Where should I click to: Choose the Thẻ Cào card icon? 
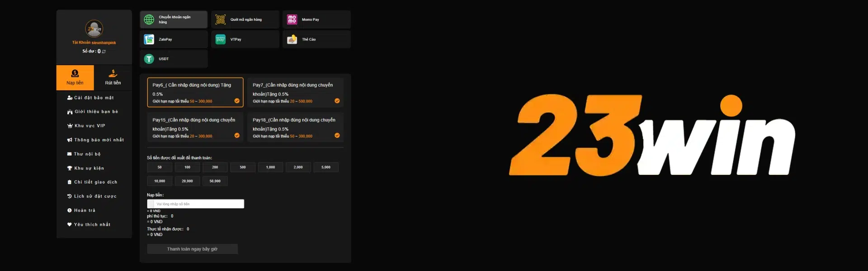pyautogui.click(x=292, y=39)
